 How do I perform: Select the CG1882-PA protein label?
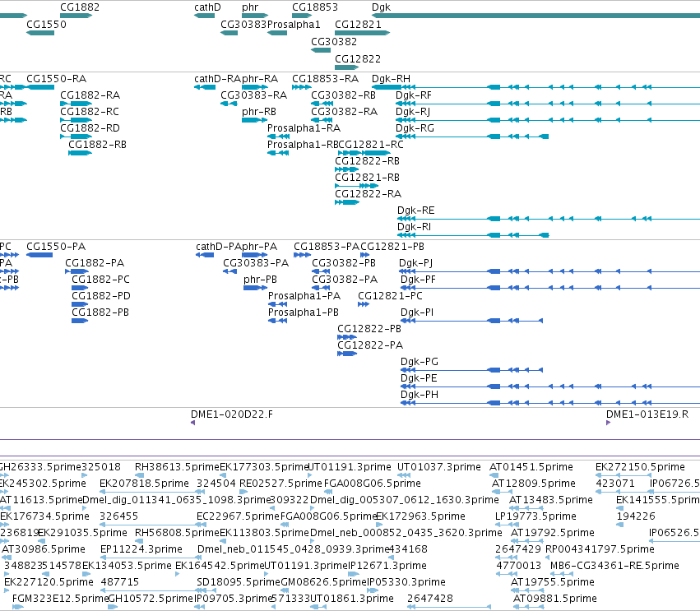[x=95, y=263]
